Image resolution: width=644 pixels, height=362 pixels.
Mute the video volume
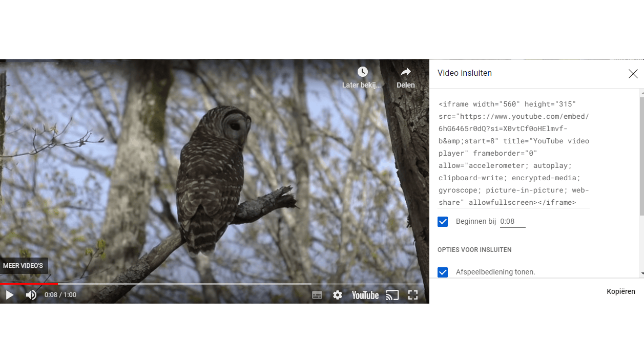tap(31, 295)
